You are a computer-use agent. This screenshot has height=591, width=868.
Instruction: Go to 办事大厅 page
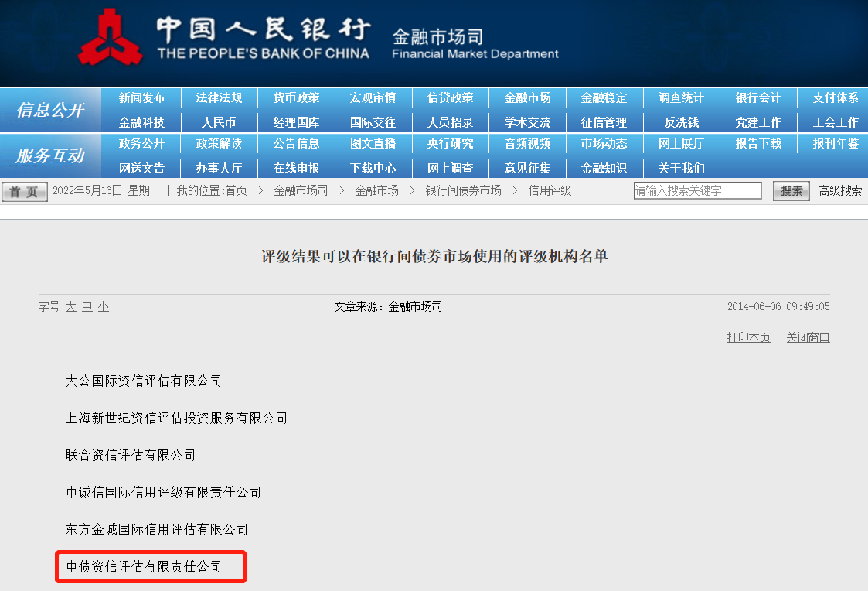click(x=220, y=168)
